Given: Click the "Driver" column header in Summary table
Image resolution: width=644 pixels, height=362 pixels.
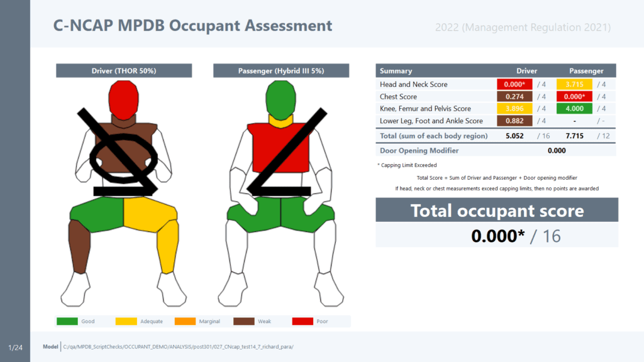Looking at the screenshot, I should pos(526,70).
